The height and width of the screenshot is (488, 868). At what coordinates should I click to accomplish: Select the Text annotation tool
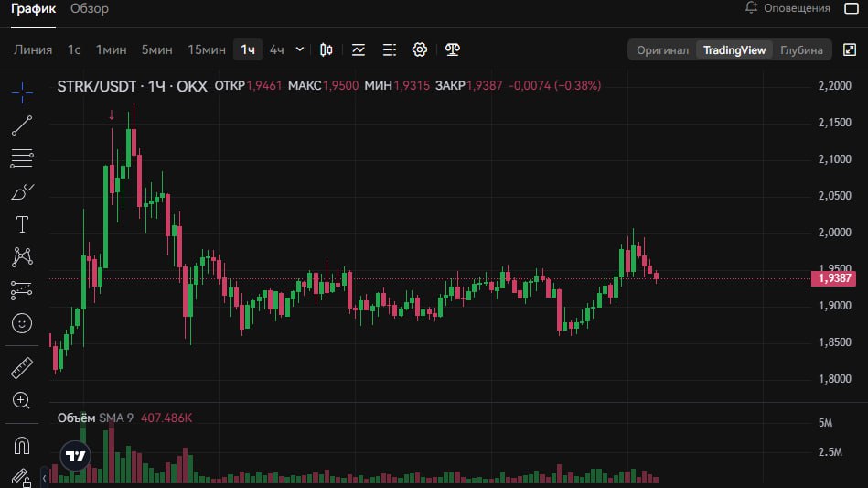coord(22,224)
